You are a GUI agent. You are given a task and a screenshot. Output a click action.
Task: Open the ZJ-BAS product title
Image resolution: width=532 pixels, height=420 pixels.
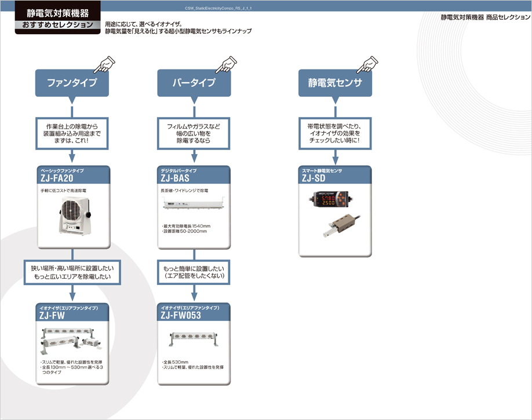click(175, 178)
